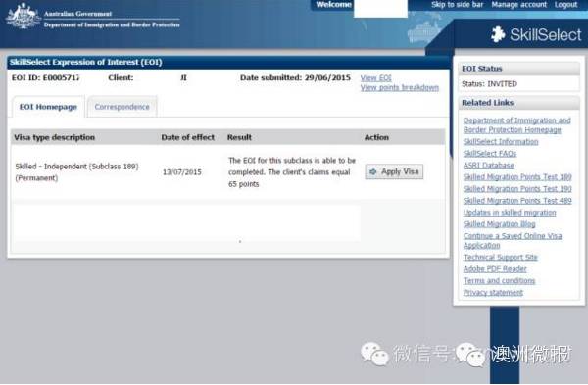This screenshot has height=385, width=588.
Task: Open Skilled Migration Points Test 190
Action: point(517,188)
